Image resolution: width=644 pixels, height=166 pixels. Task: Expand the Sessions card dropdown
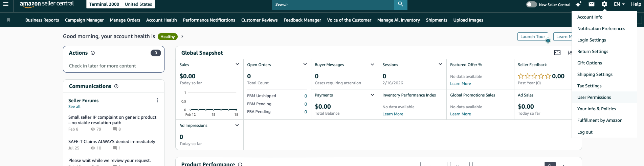pos(440,64)
